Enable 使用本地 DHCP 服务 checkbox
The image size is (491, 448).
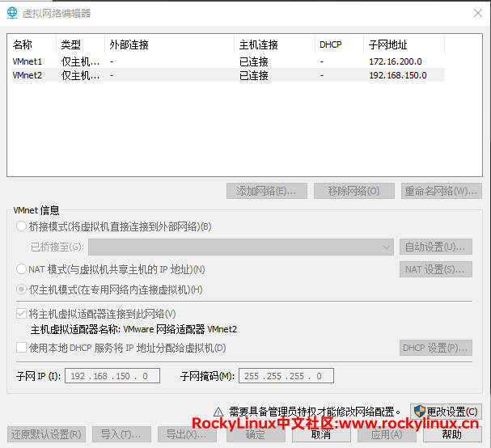[22, 348]
